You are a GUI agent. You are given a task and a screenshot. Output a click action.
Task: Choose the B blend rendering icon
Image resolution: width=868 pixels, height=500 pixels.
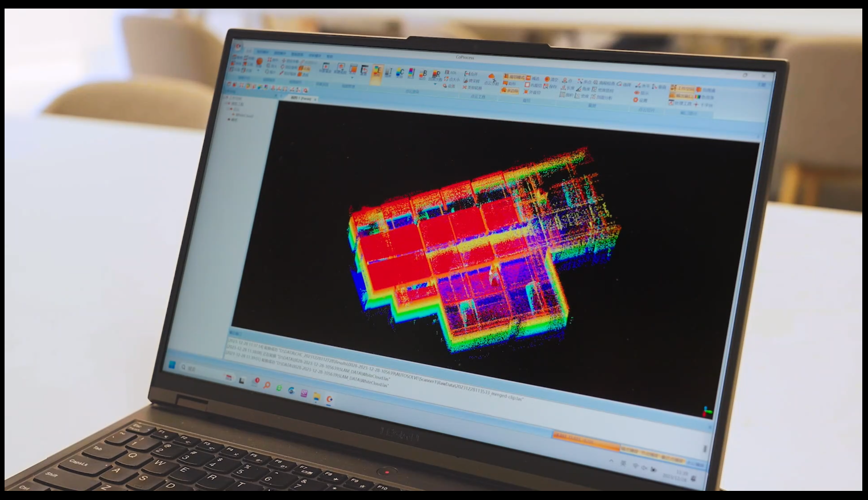(423, 73)
